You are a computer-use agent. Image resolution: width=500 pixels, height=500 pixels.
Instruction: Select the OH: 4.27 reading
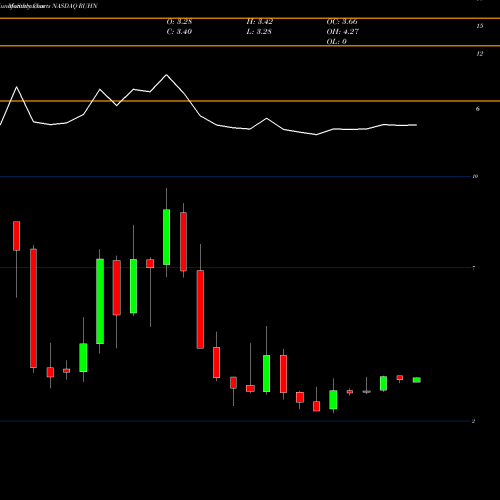343,32
